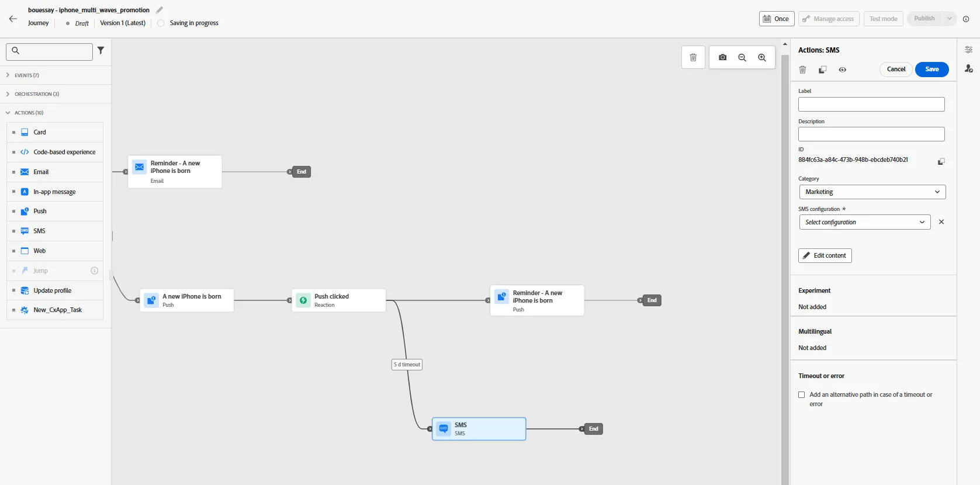Viewport: 980px width, 485px height.
Task: Zoom out of the canvas
Action: point(742,57)
